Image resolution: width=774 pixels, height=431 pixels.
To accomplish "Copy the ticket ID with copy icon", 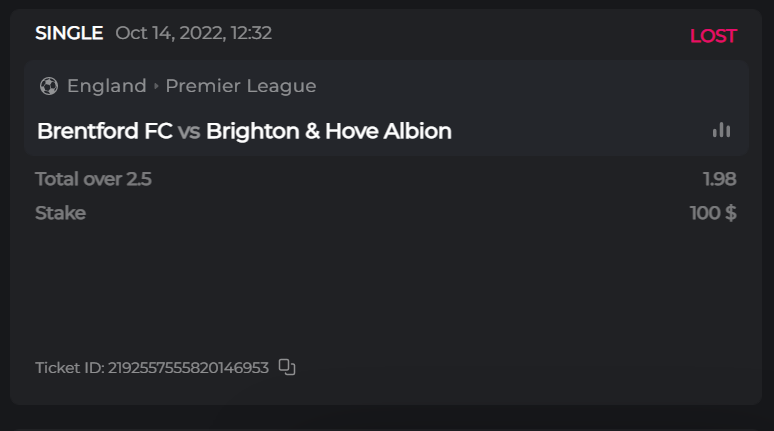I will click(287, 367).
